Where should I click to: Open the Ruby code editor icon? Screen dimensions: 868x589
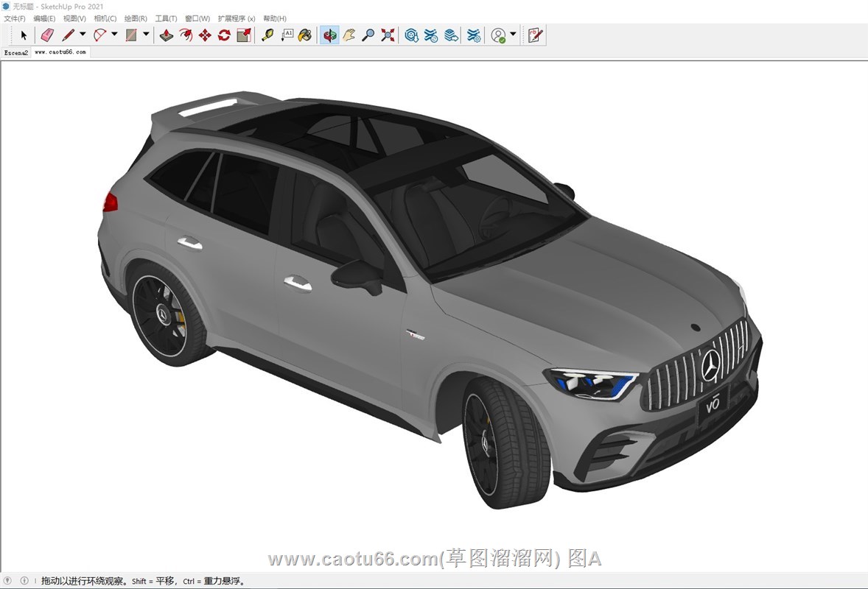click(x=535, y=35)
